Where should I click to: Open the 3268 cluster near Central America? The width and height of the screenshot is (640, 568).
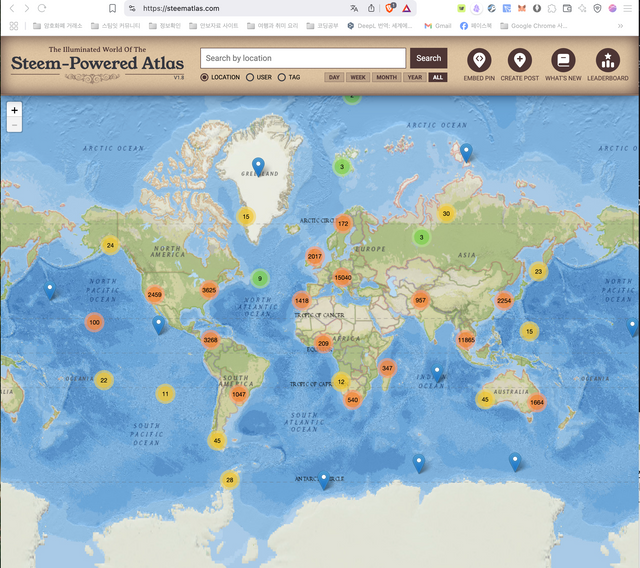[x=210, y=339]
